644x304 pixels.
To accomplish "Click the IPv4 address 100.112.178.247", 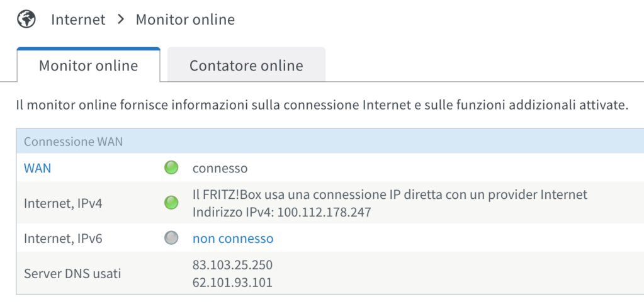I will coord(324,212).
